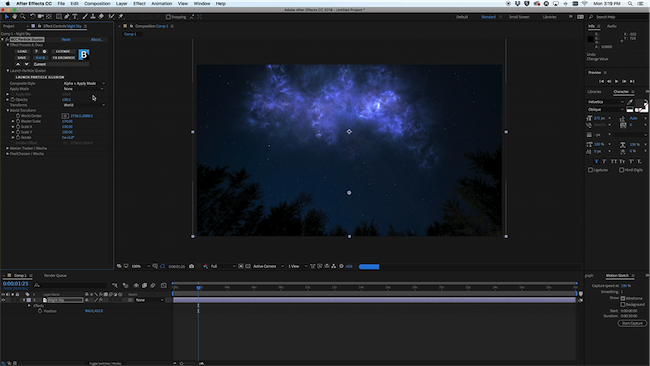650x366 pixels.
Task: Select the Zoom magnifier tool
Action: coord(23,17)
